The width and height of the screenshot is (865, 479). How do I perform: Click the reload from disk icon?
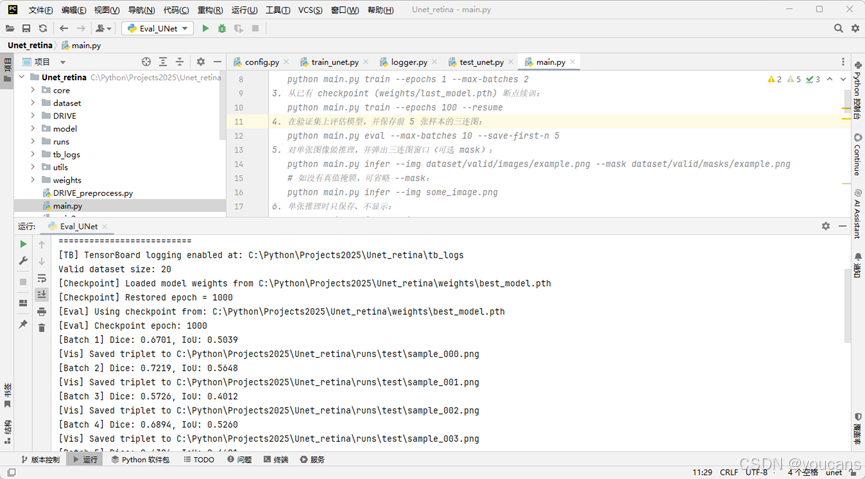[42, 28]
